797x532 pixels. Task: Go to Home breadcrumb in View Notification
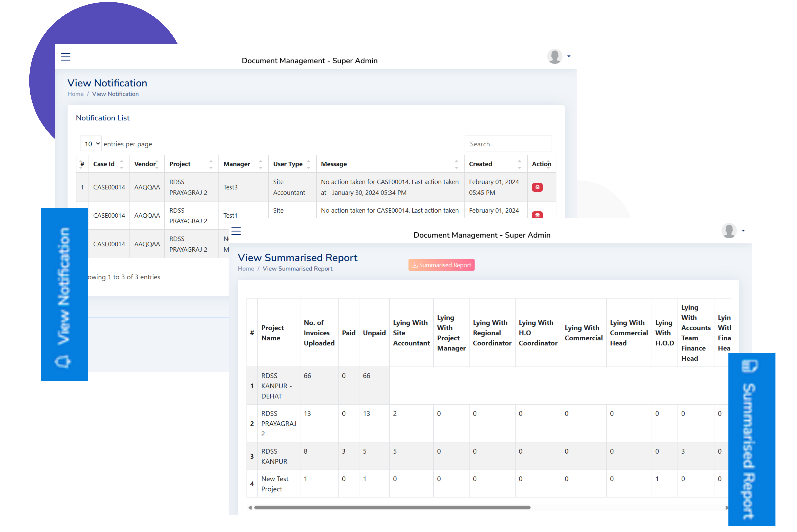75,94
